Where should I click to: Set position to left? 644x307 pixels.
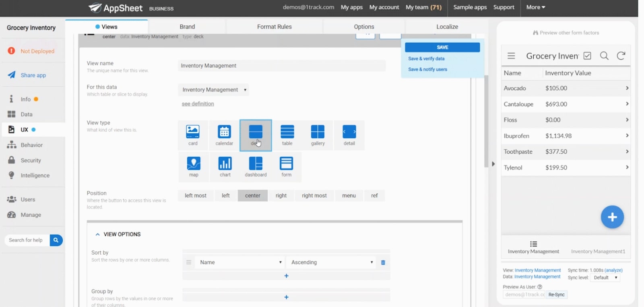point(225,195)
